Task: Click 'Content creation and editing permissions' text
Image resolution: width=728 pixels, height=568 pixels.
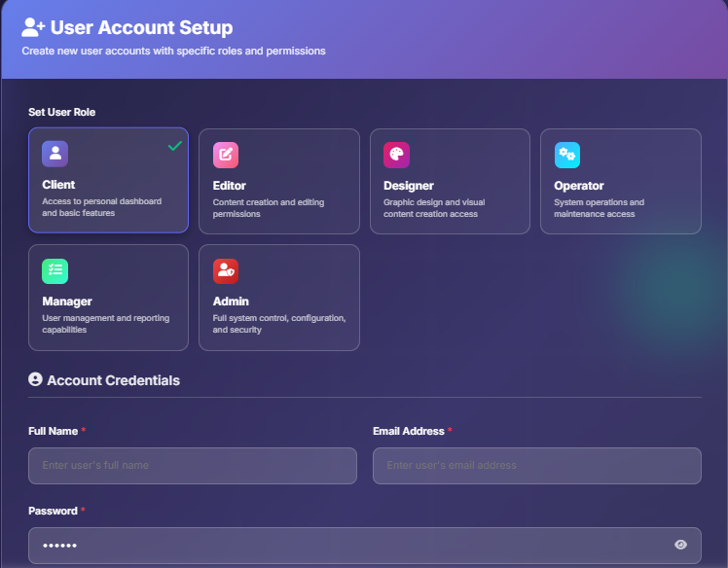Action: (269, 208)
